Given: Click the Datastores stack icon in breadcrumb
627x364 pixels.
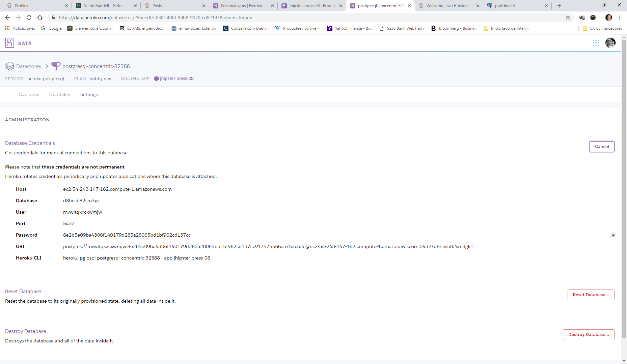Looking at the screenshot, I should (10, 66).
